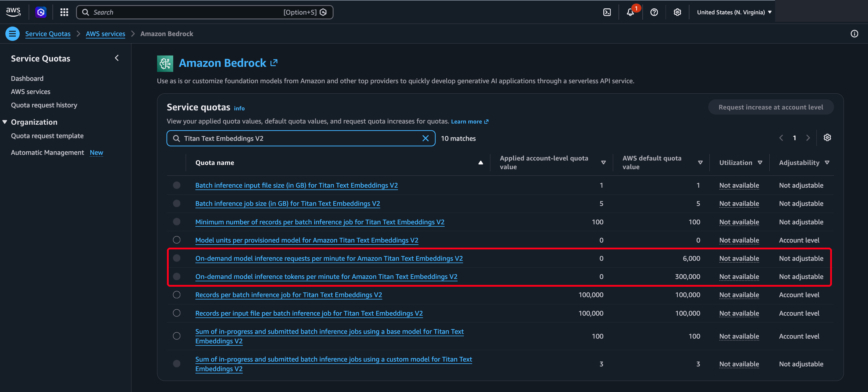Open Automatic Management in sidebar
Viewport: 868px width, 392px height.
pyautogui.click(x=47, y=152)
